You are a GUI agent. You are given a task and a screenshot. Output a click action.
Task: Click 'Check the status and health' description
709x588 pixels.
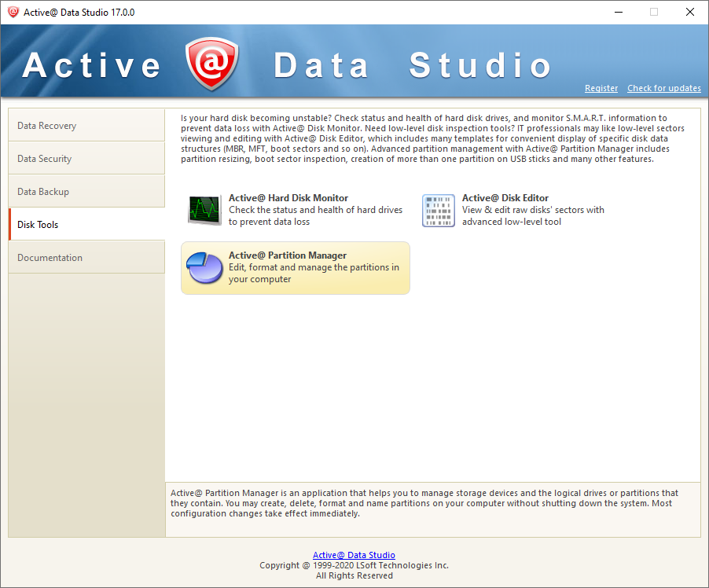315,215
